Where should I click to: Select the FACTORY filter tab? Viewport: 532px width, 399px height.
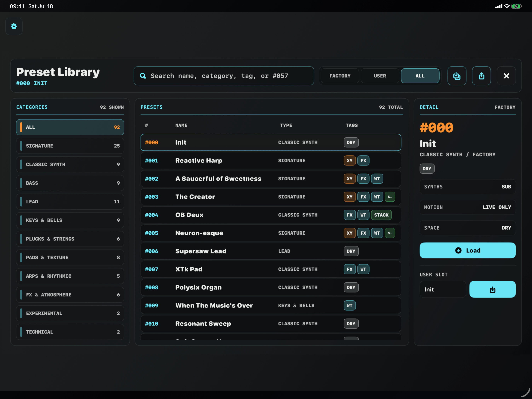coord(340,76)
